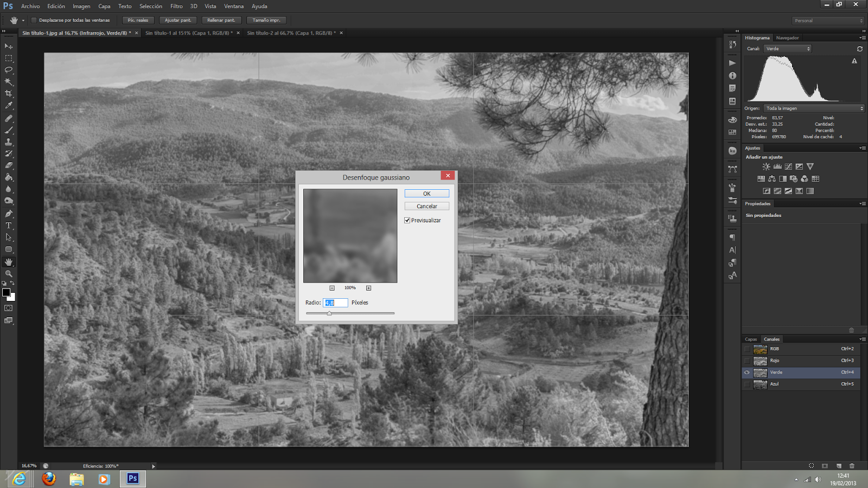Screen dimensions: 868x488
Task: Open the Propiedades panel options menu
Action: pyautogui.click(x=863, y=204)
